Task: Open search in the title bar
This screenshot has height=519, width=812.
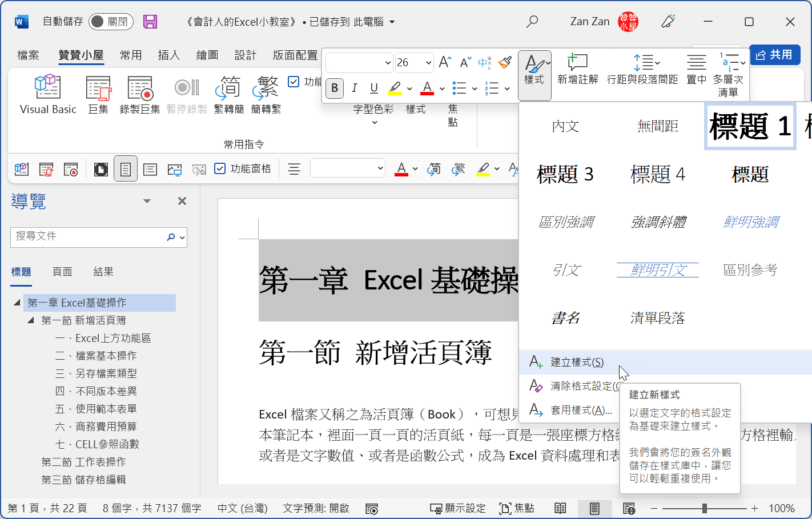Action: [532, 22]
